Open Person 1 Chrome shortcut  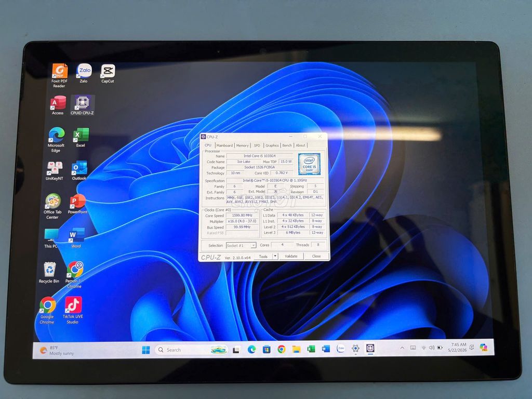pyautogui.click(x=74, y=275)
